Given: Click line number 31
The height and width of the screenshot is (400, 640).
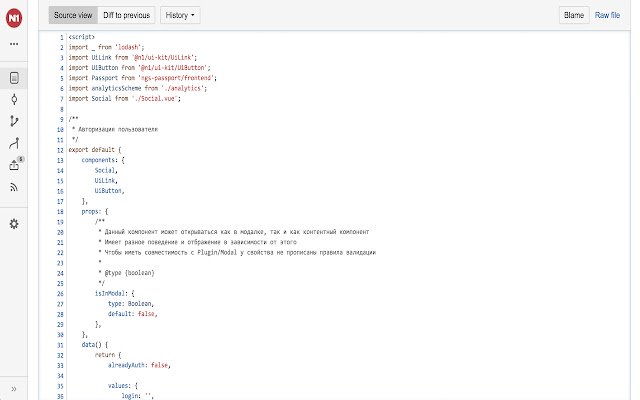Looking at the screenshot, I should point(60,345).
